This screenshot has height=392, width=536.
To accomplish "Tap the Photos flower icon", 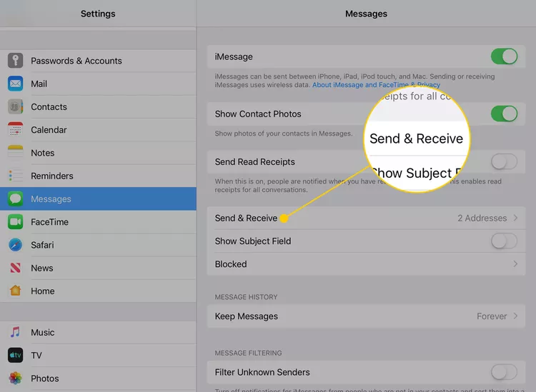I will (16, 378).
